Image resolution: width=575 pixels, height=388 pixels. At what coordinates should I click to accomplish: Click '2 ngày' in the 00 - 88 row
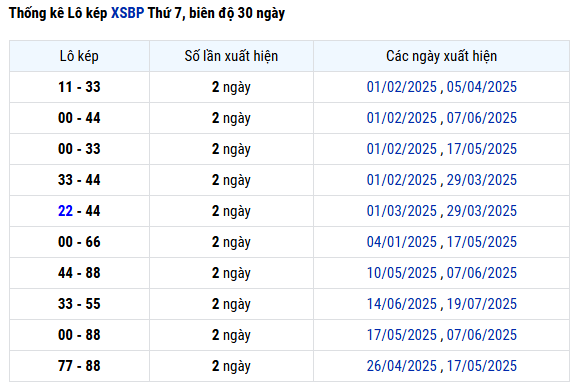[231, 335]
